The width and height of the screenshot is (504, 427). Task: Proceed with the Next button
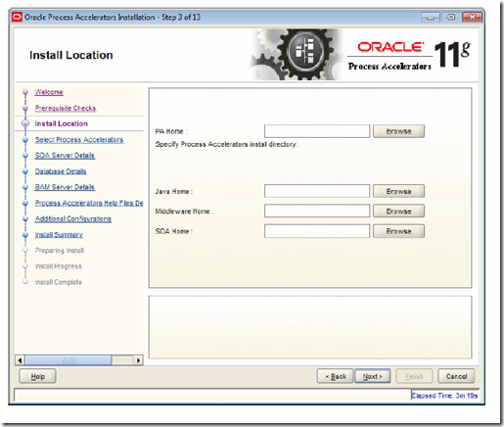pos(372,376)
